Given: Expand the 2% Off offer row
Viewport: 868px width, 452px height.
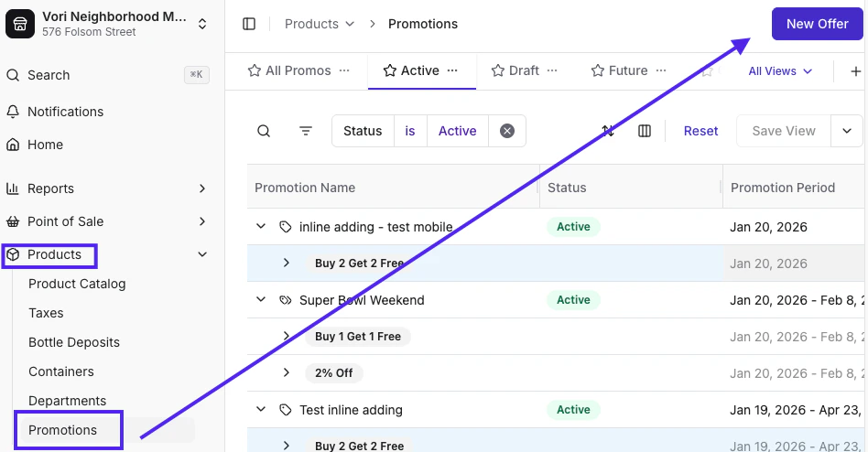Looking at the screenshot, I should click(287, 373).
